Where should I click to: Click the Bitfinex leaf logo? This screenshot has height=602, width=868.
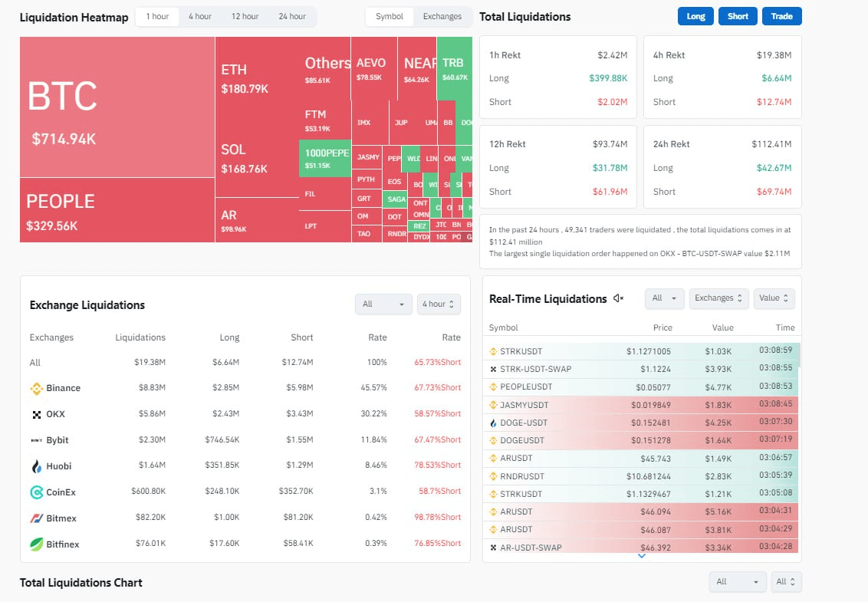click(37, 544)
